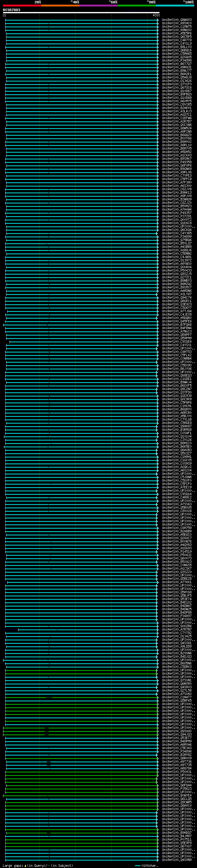Select the UniRef100_P35623 label
This screenshot has width=197, height=868.
(177, 789)
